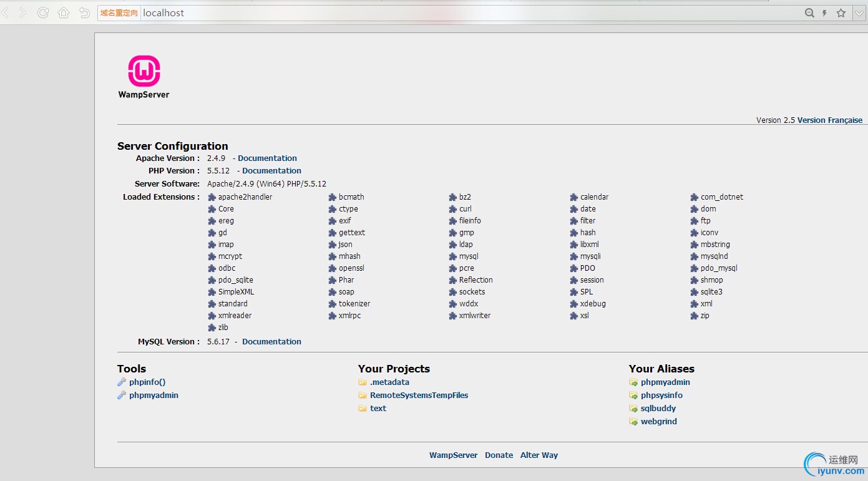Select the session extension name
This screenshot has height=481, width=868.
tap(592, 280)
